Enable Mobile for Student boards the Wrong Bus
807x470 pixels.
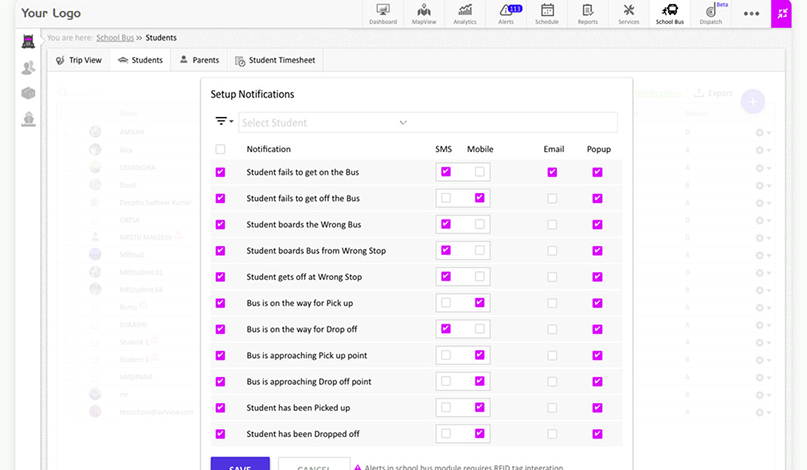click(480, 224)
